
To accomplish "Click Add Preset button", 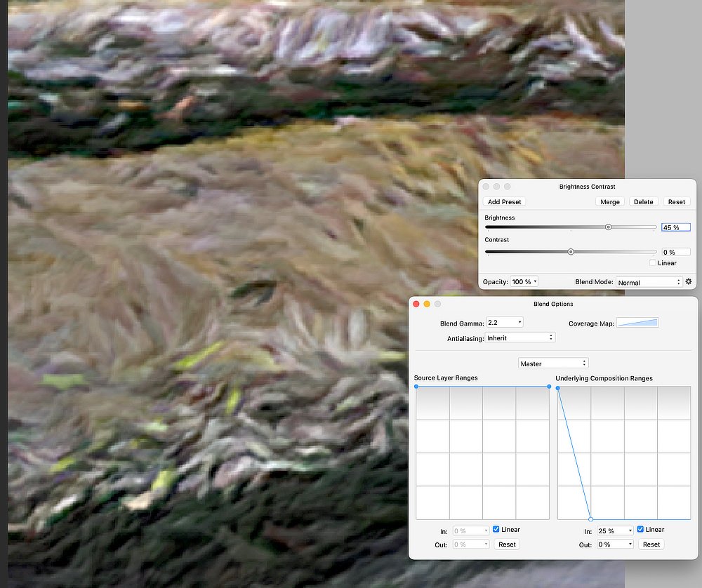I will click(x=504, y=202).
